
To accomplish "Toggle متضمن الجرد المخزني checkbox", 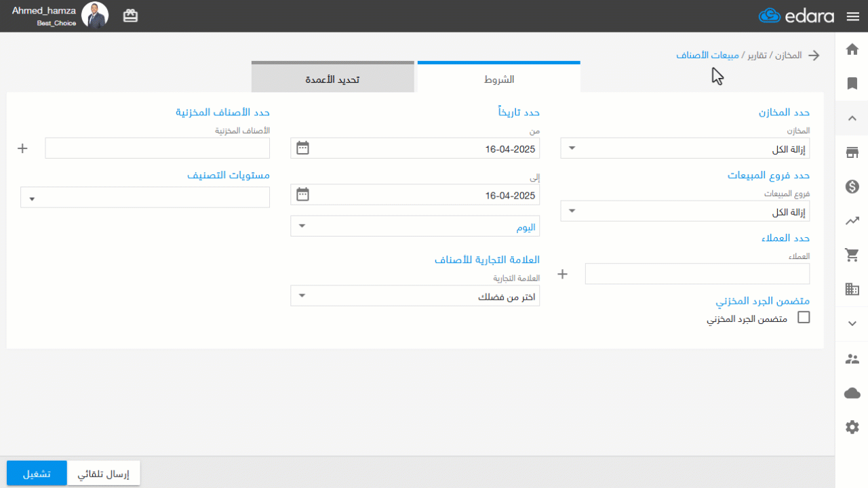I will tap(804, 317).
